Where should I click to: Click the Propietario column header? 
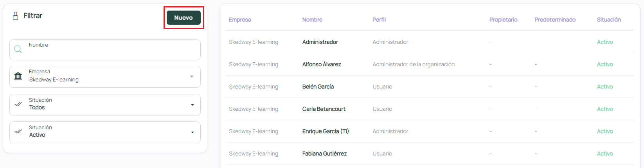click(x=503, y=20)
